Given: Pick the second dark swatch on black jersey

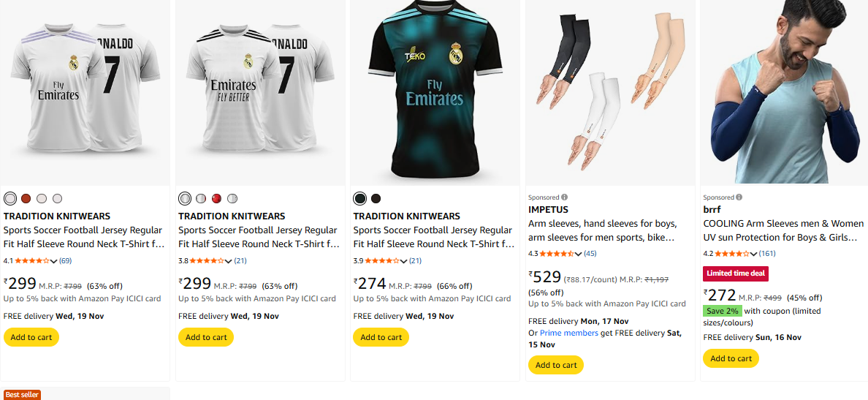Looking at the screenshot, I should (376, 198).
